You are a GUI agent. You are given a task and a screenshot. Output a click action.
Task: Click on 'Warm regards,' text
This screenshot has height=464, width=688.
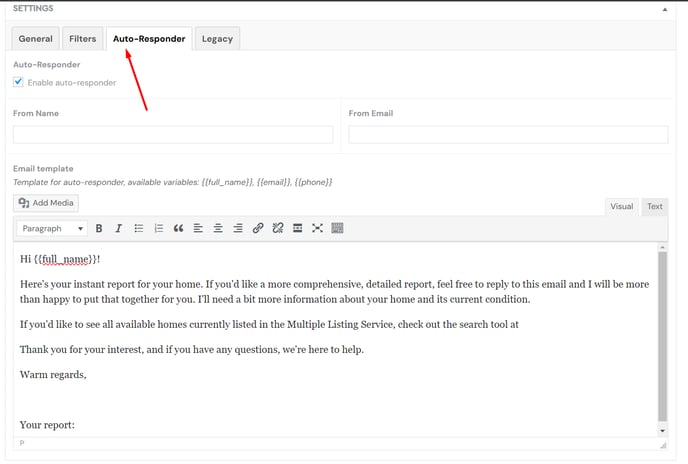[x=53, y=375]
